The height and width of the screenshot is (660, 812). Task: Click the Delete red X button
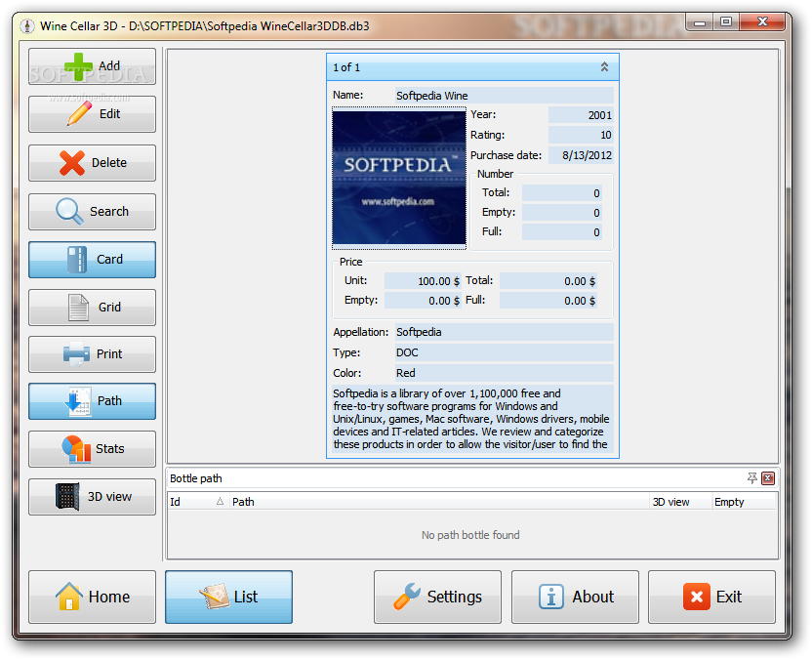click(x=92, y=163)
